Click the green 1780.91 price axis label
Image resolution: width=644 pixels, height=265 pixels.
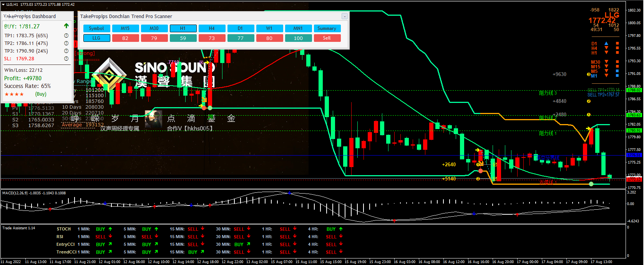click(x=634, y=131)
